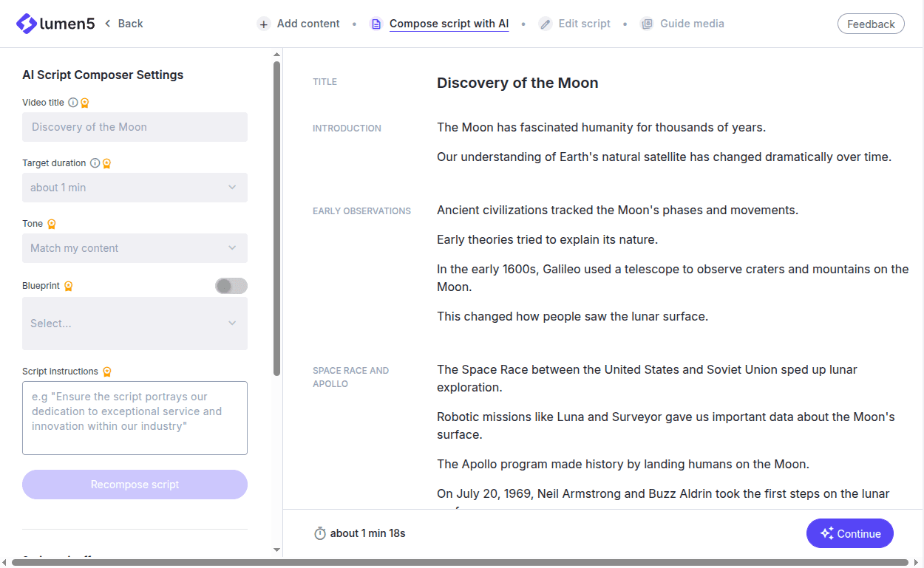Open the Blueprint Select dropdown
This screenshot has height=568, width=924.
point(135,324)
